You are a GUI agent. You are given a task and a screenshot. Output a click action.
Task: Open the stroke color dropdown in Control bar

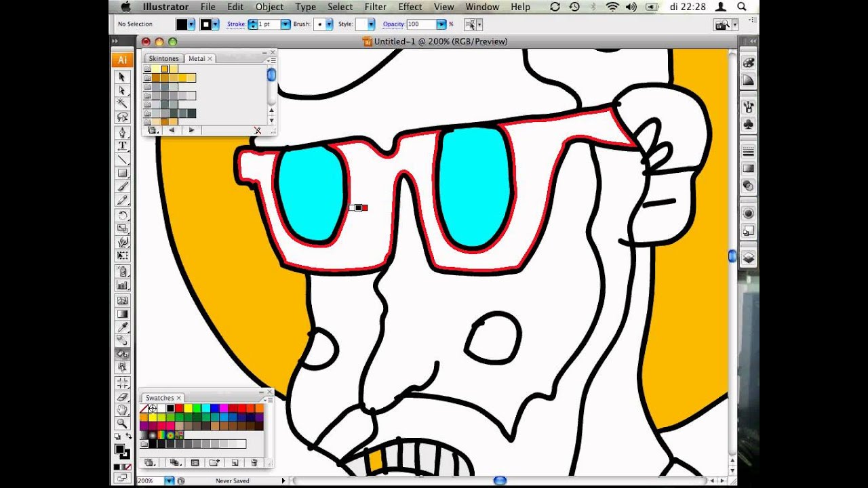(x=216, y=24)
